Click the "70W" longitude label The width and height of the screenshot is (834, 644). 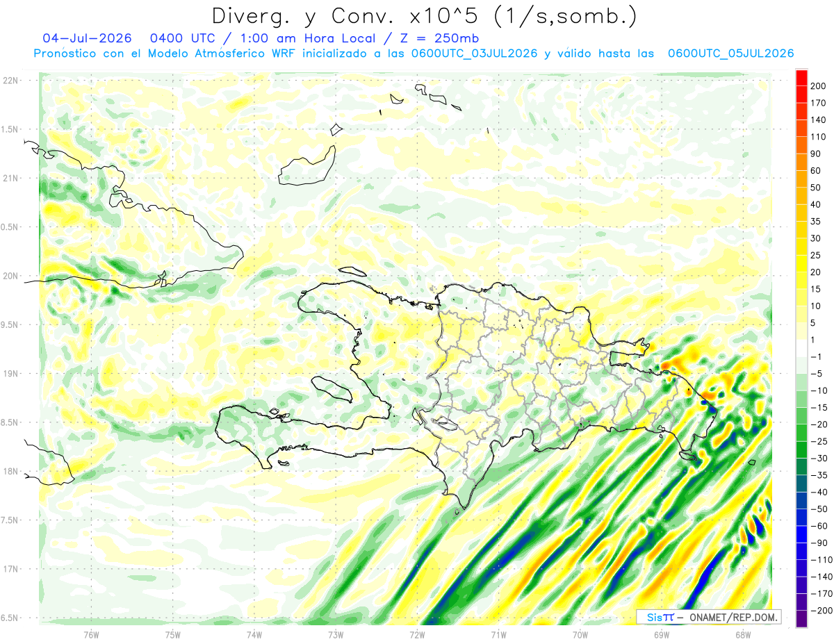(580, 634)
